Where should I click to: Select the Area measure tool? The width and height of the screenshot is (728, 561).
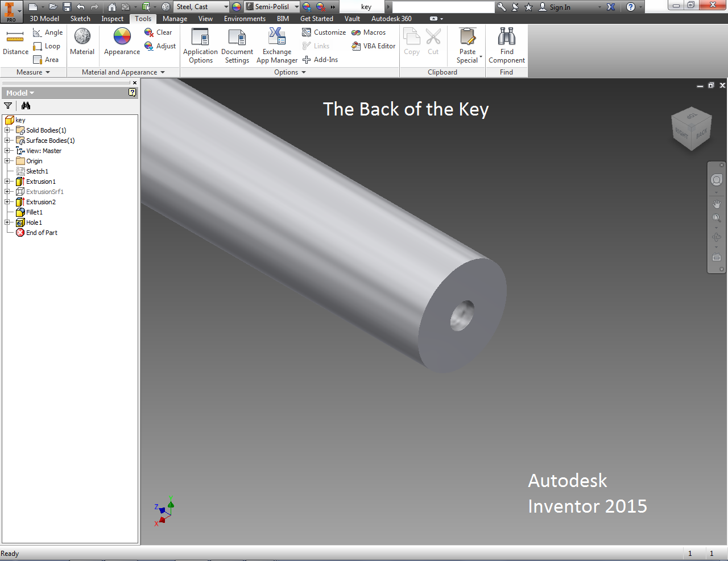(45, 60)
